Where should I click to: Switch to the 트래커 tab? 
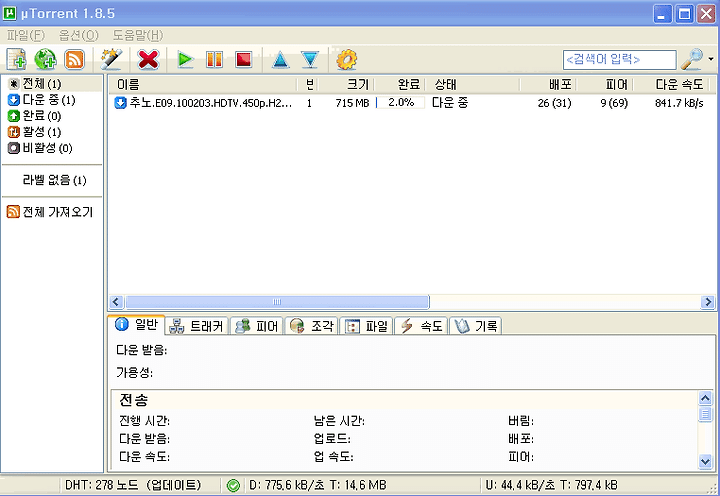(196, 326)
